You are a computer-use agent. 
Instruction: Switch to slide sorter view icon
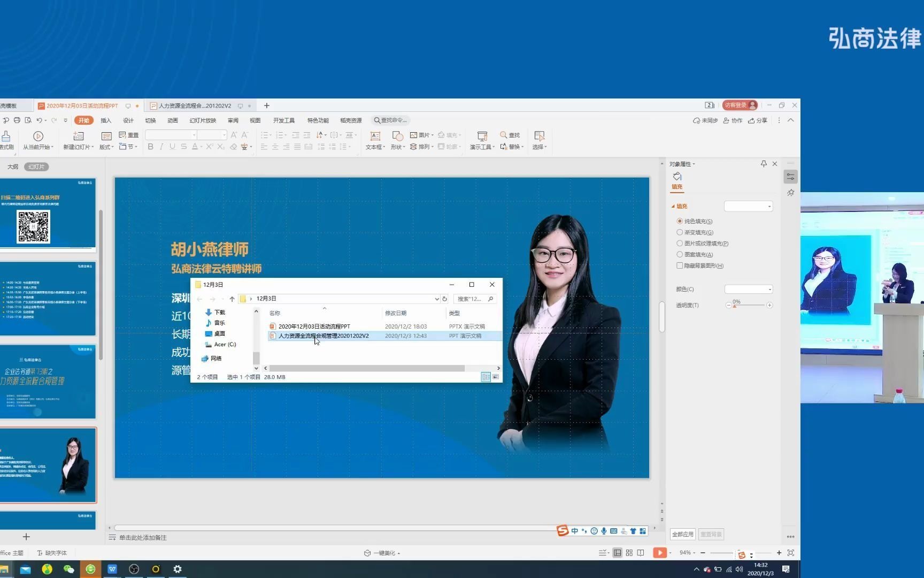click(629, 553)
